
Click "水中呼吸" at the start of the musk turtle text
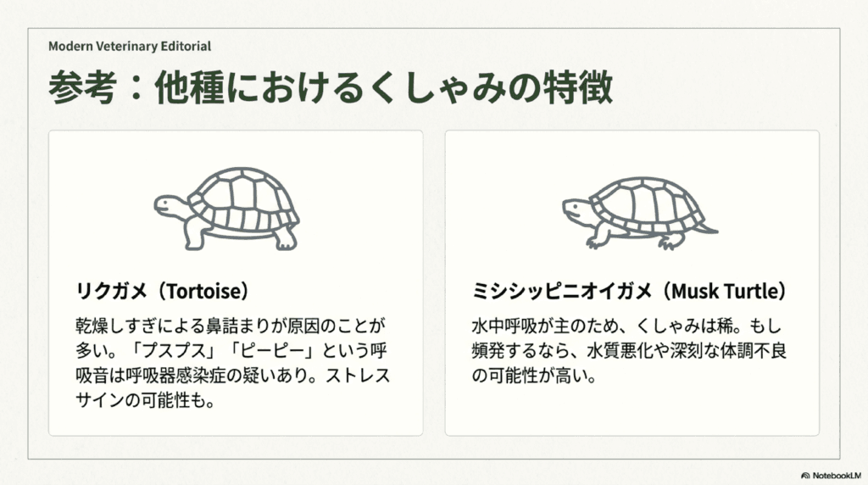coord(504,326)
